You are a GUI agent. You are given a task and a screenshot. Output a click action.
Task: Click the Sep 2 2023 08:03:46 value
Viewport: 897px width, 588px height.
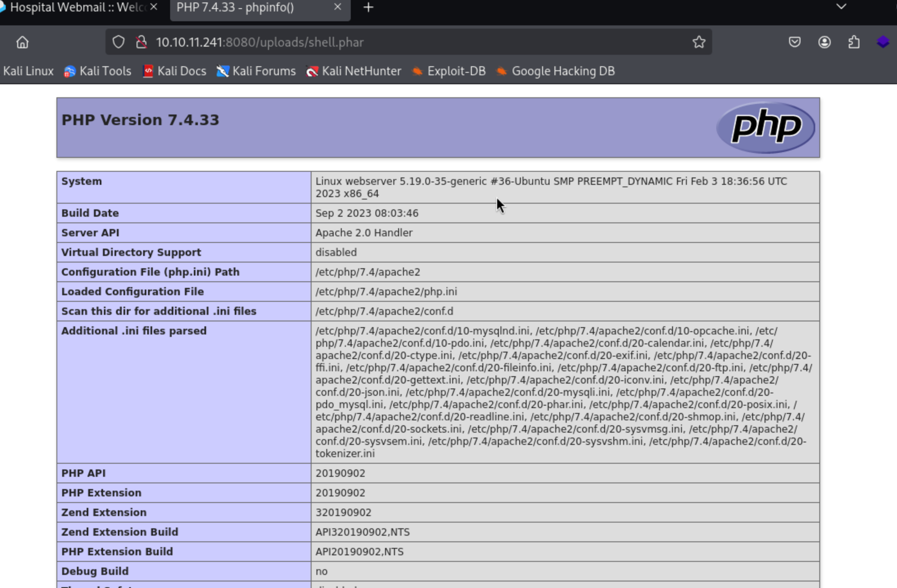(367, 213)
